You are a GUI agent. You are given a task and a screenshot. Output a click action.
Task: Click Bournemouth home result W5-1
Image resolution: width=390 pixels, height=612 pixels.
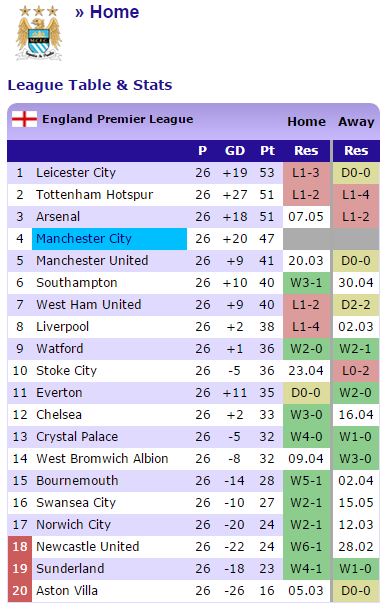pos(306,480)
